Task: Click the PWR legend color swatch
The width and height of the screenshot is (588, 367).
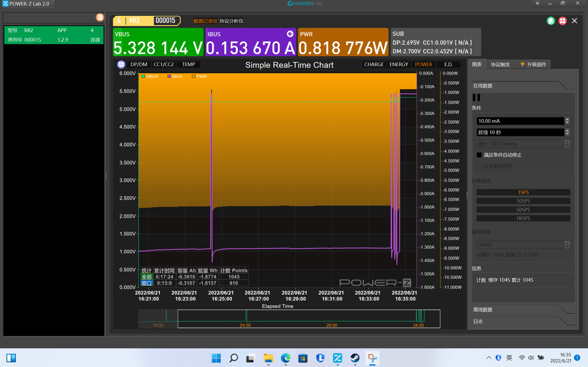Action: [194, 76]
